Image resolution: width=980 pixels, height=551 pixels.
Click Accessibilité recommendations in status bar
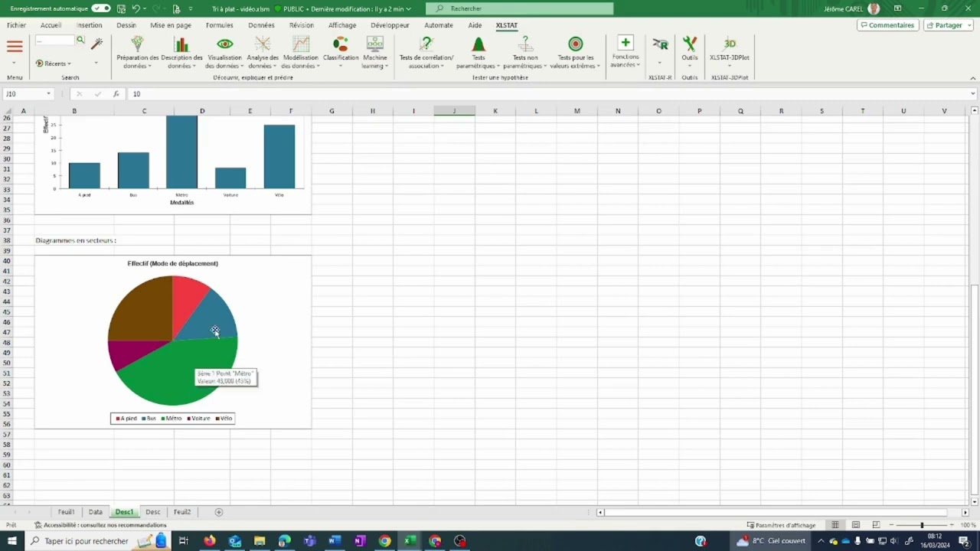tap(100, 525)
